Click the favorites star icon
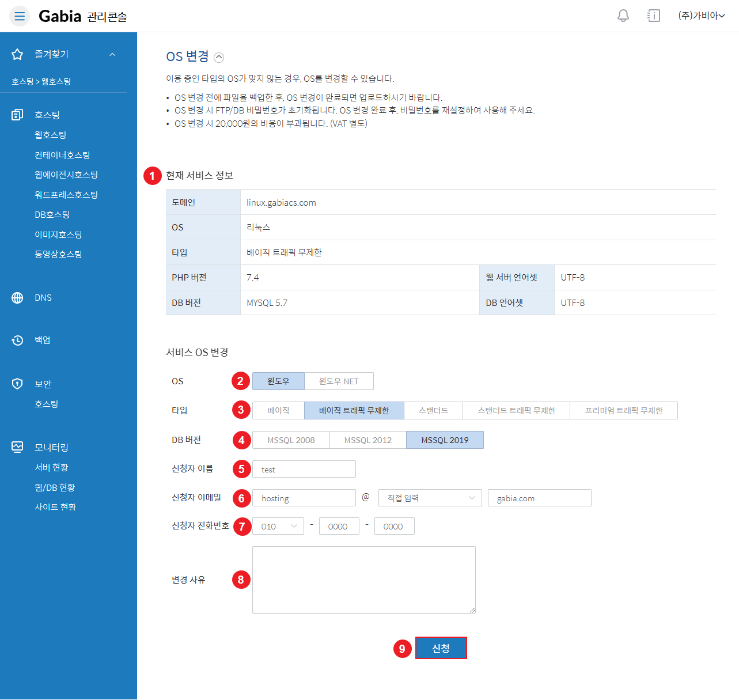 pyautogui.click(x=17, y=54)
